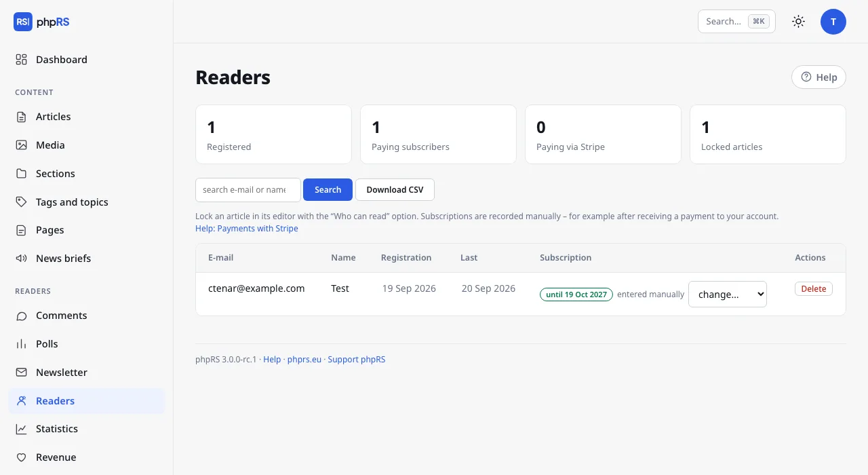Click the E-mail column header
The image size is (868, 475).
221,258
